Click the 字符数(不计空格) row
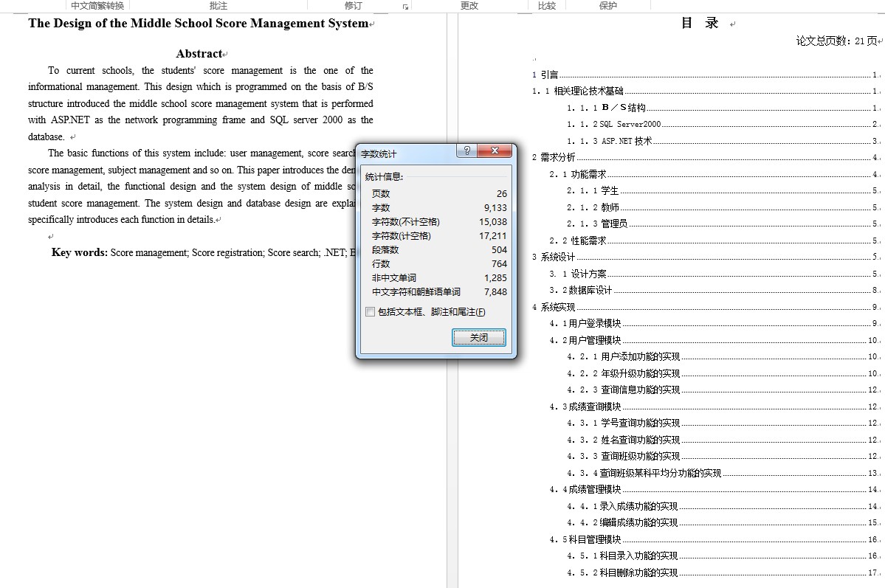This screenshot has width=885, height=588. [x=439, y=222]
